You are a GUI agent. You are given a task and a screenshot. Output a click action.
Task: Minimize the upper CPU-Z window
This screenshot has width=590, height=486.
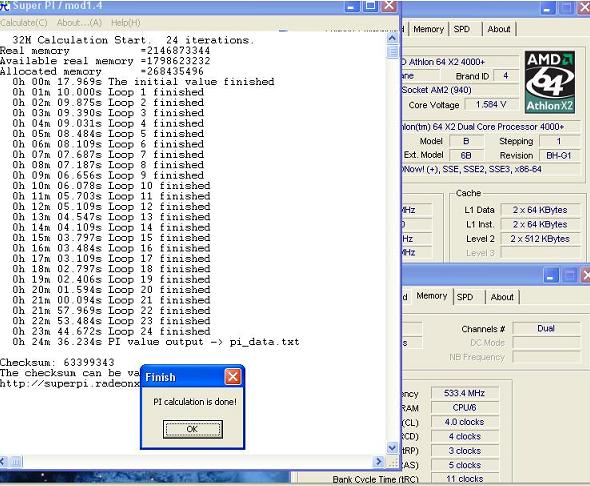[x=547, y=8]
